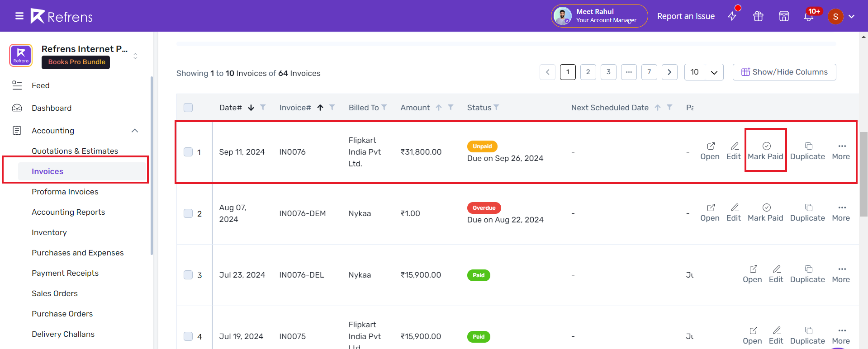868x349 pixels.
Task: Expand the user account chevron
Action: click(x=852, y=17)
